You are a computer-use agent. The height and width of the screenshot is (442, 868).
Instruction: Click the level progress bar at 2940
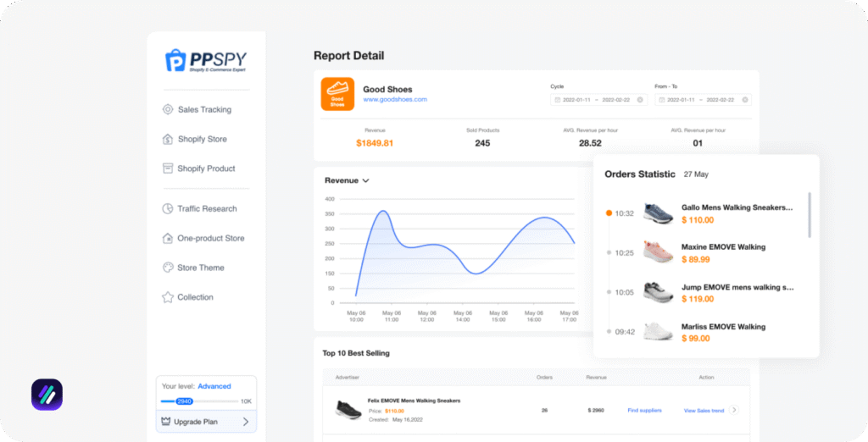(185, 401)
